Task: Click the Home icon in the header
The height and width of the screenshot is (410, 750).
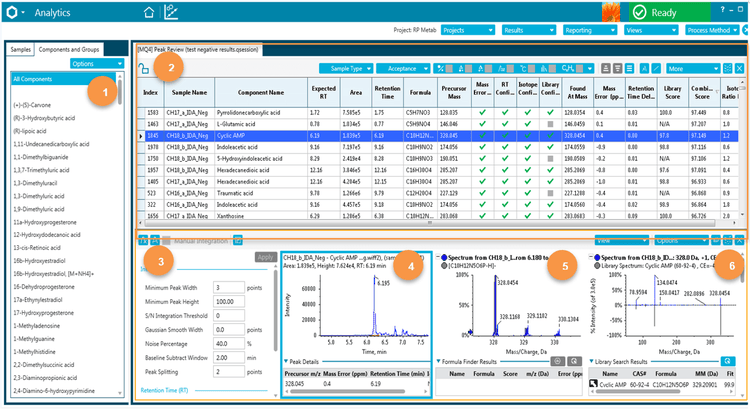Action: click(x=148, y=13)
